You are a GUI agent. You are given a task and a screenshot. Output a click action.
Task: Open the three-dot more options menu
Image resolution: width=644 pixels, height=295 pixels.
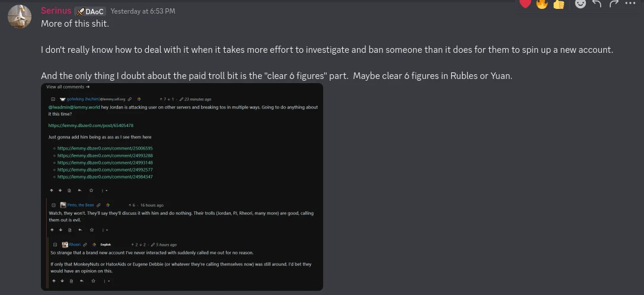click(x=630, y=4)
